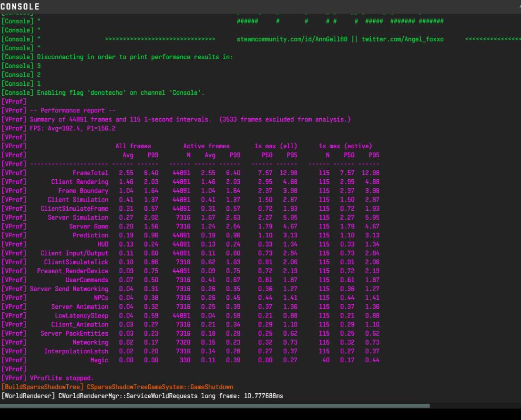Click the CONSOLE title text

pyautogui.click(x=20, y=7)
